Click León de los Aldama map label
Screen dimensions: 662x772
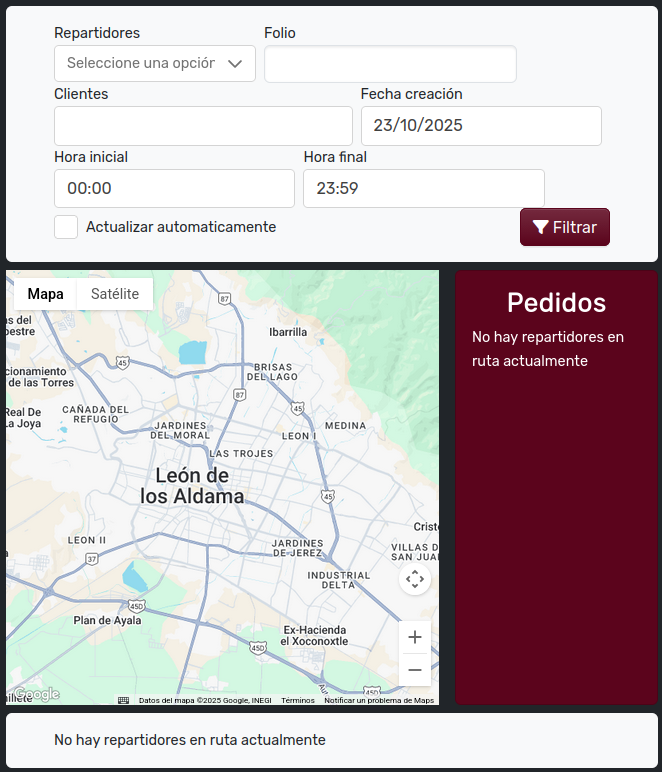click(x=192, y=486)
